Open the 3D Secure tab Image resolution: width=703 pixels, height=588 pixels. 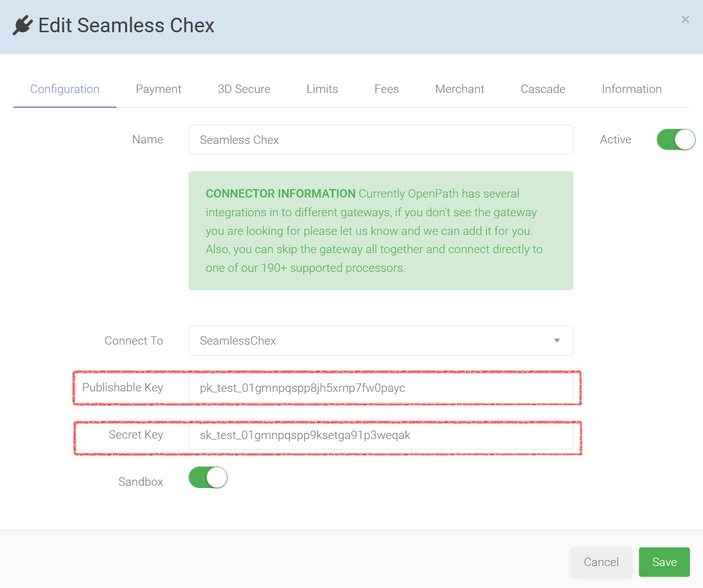click(x=244, y=89)
